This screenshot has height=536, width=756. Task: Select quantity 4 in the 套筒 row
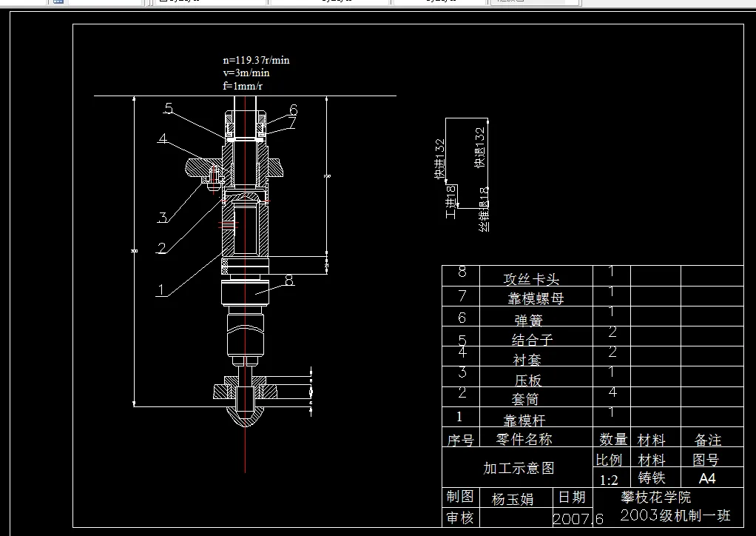coord(612,392)
